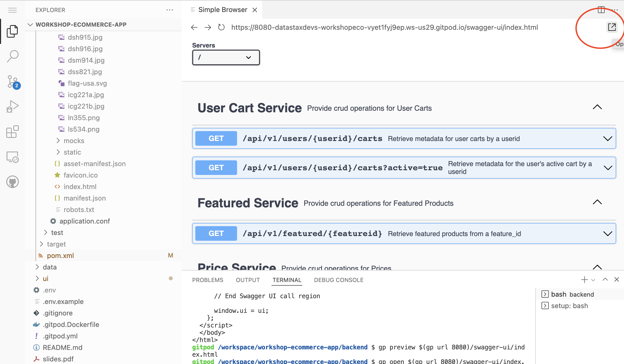The height and width of the screenshot is (364, 624).
Task: Open pom.xml in the explorer
Action: (x=60, y=256)
